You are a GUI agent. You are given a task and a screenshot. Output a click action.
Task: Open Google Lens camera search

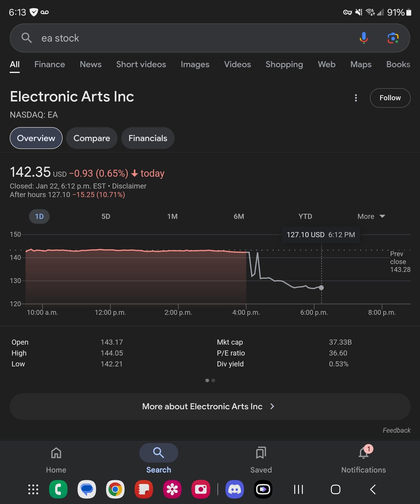click(x=393, y=38)
